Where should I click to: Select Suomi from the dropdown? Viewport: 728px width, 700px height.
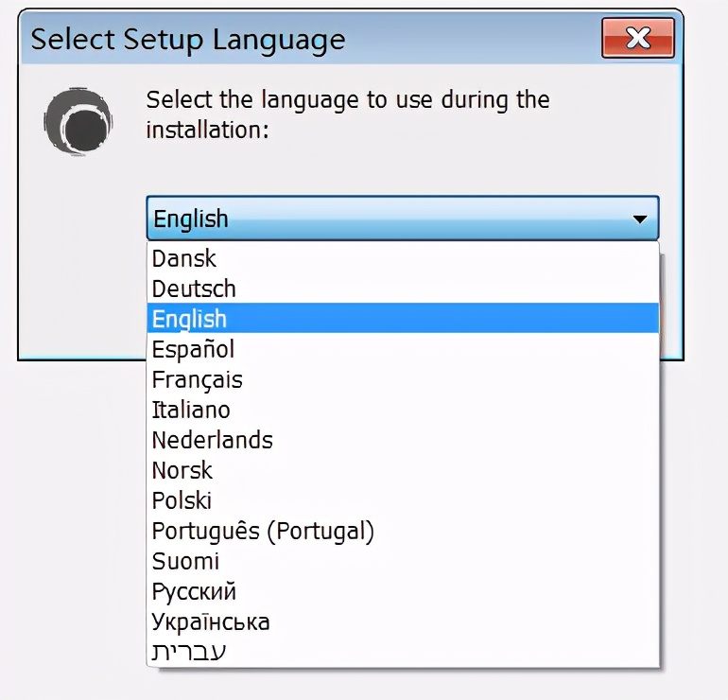pyautogui.click(x=186, y=561)
